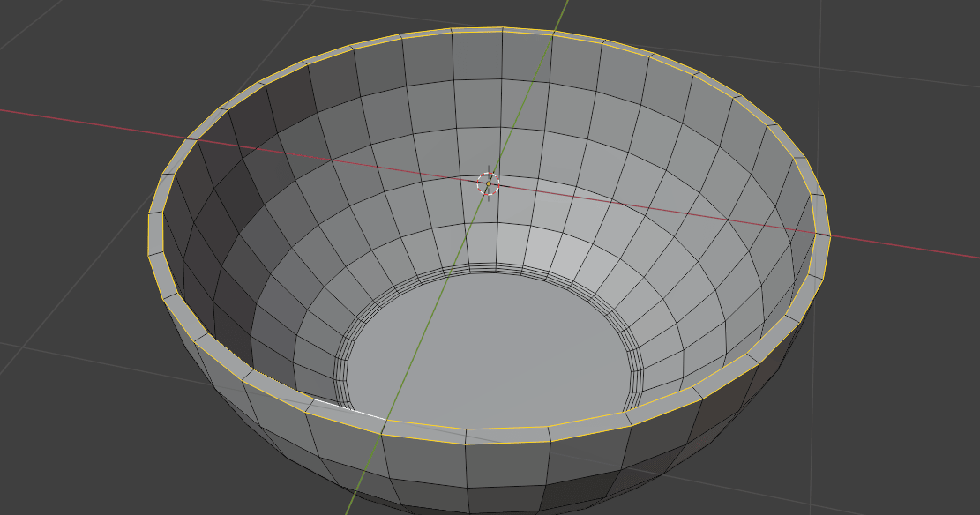
Task: Select the flat bottom face of the bowl
Action: (x=494, y=353)
